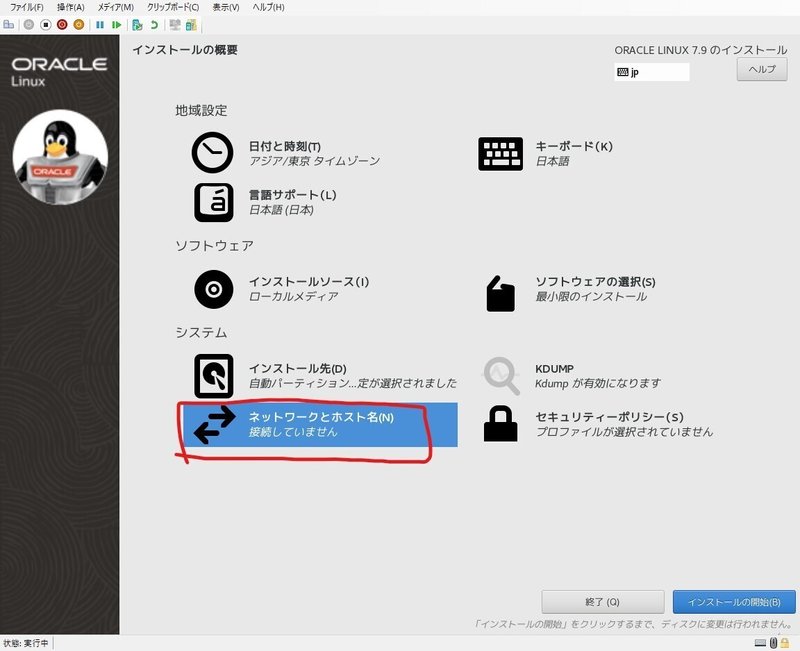This screenshot has width=800, height=651.
Task: Pause the virtual machine
Action: 100,24
